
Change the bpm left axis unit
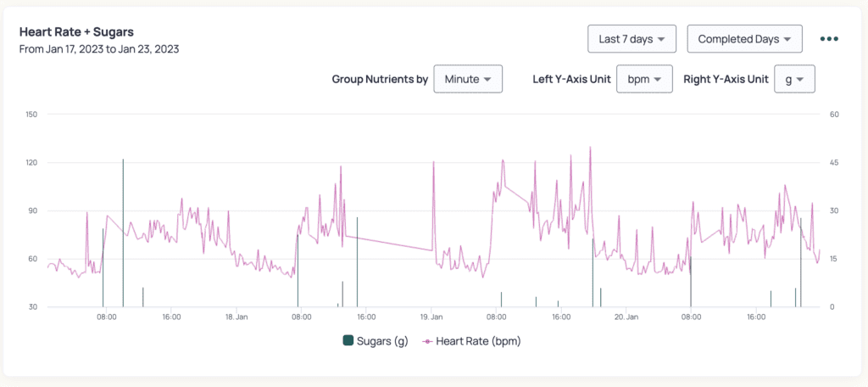click(644, 79)
